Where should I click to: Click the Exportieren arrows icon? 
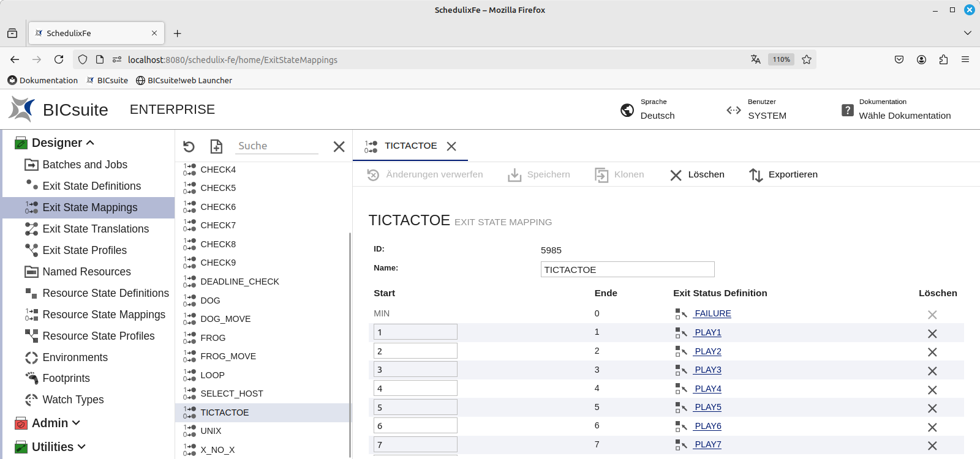pyautogui.click(x=756, y=175)
